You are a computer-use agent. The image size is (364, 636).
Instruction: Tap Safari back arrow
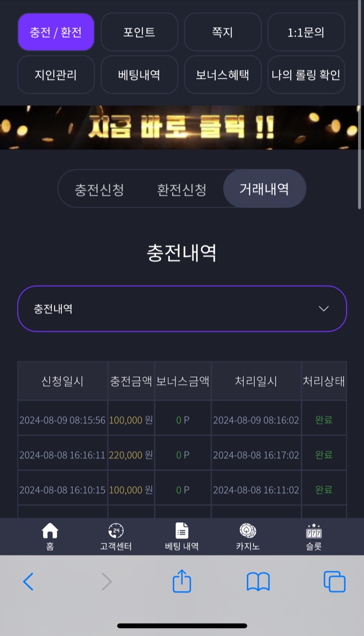point(28,582)
